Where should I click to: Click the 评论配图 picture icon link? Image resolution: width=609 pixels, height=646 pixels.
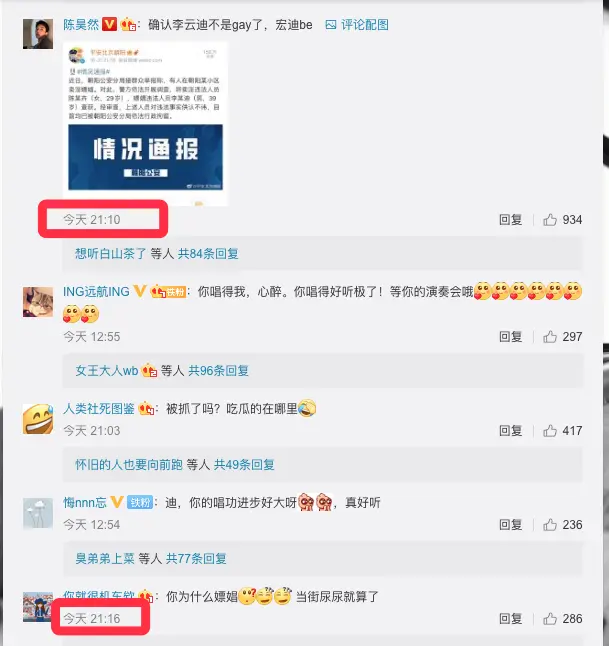(x=356, y=25)
